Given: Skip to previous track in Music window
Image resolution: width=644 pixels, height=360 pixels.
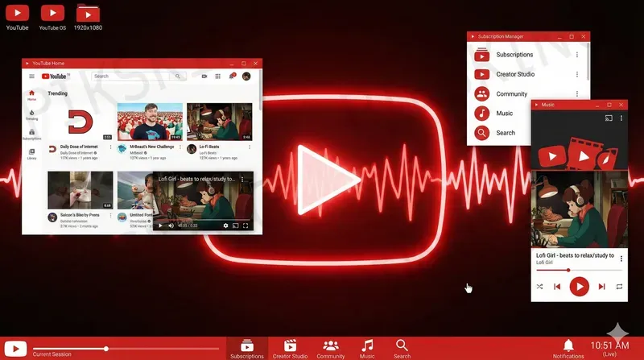Looking at the screenshot, I should [x=557, y=287].
